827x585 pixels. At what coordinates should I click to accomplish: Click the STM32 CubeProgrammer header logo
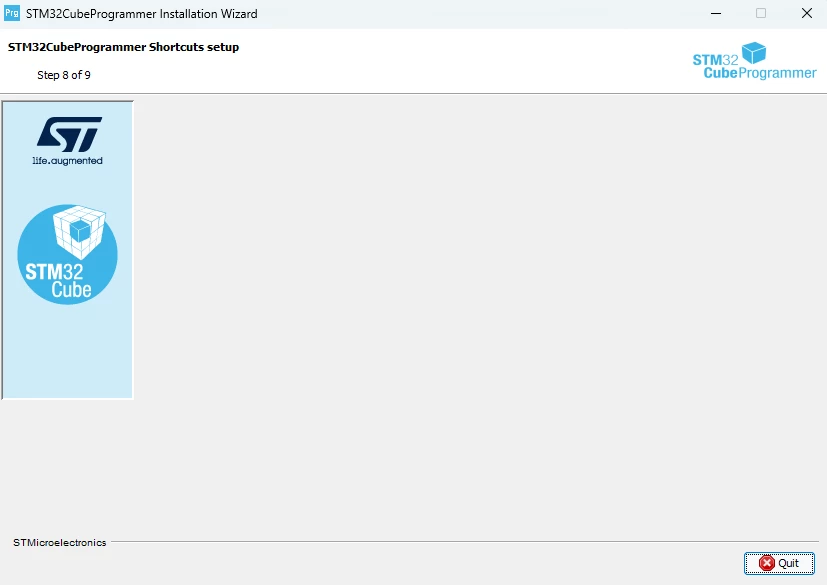[754, 61]
